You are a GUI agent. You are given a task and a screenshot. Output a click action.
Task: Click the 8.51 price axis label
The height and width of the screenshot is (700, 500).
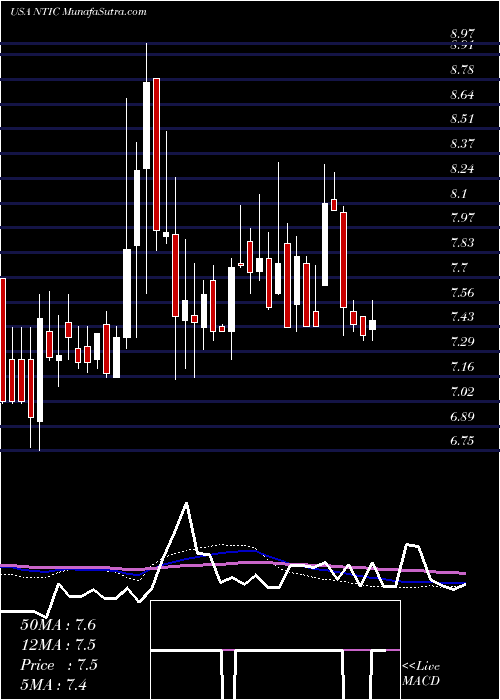[x=462, y=119]
